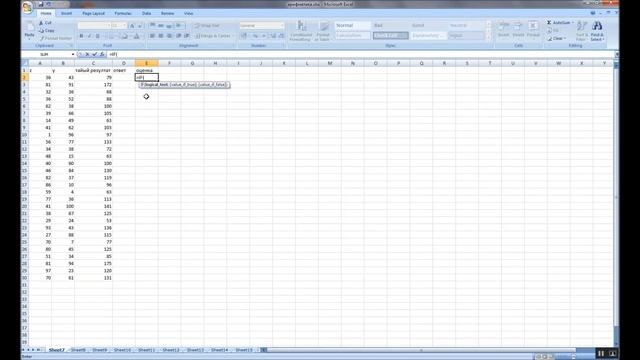Image resolution: width=640 pixels, height=360 pixels.
Task: Open the Formulas ribbon tab
Action: (123, 13)
